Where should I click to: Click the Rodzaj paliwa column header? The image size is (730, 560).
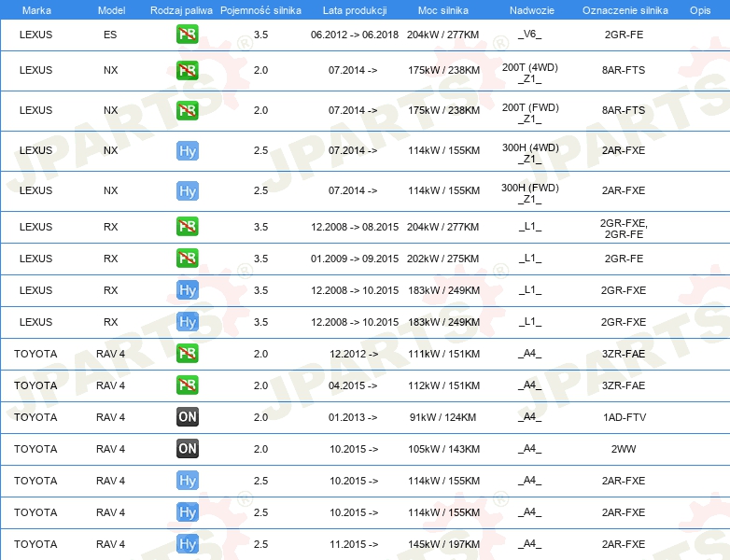click(181, 10)
